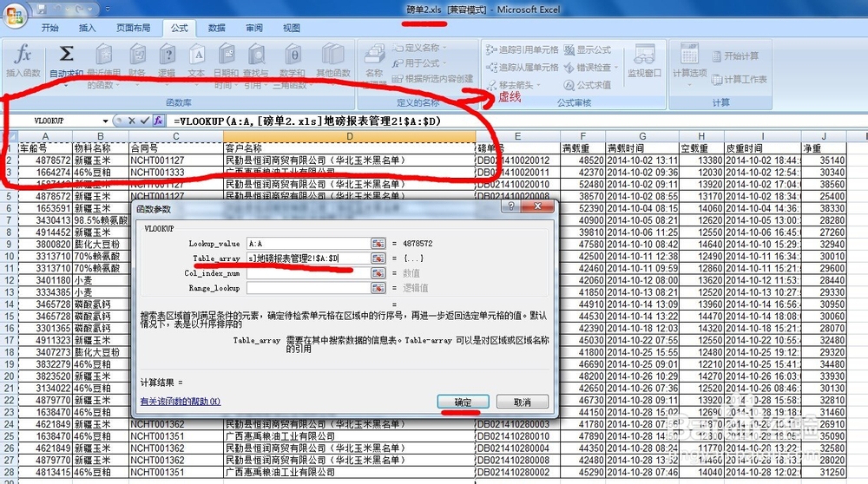Click the dialog help (?) button
Viewport: 868px width, 484px height.
(x=511, y=206)
